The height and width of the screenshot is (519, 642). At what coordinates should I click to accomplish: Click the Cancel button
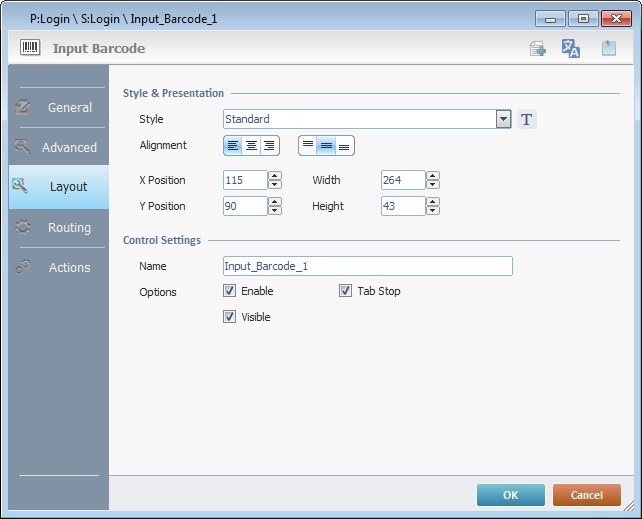point(586,495)
